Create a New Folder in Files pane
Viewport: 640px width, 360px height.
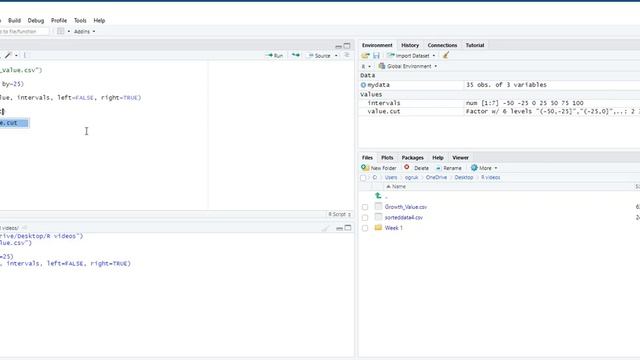pos(379,168)
